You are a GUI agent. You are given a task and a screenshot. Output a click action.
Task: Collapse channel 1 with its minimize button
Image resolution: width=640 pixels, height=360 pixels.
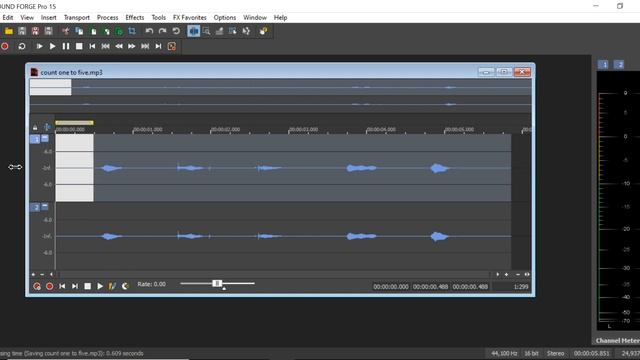(x=45, y=138)
